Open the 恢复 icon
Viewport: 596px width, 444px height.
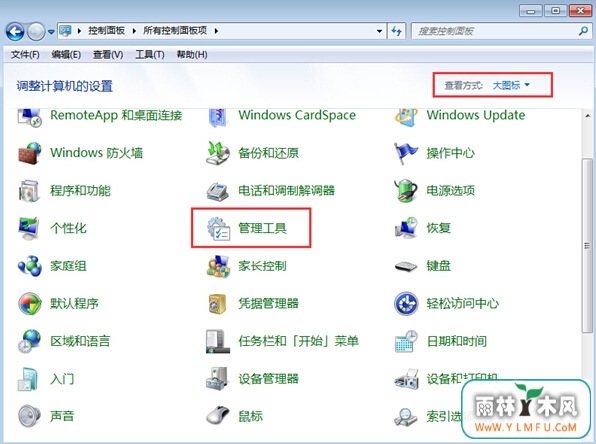406,228
